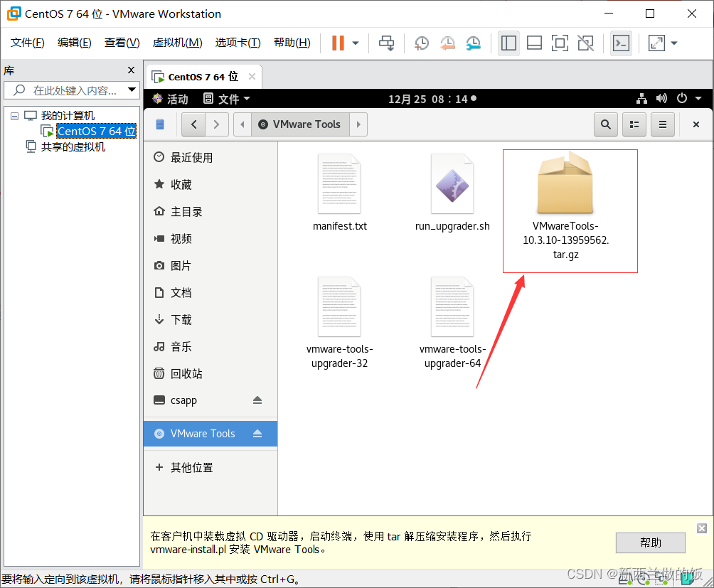
Task: Open the 选项卡(T) menu
Action: pos(238,43)
